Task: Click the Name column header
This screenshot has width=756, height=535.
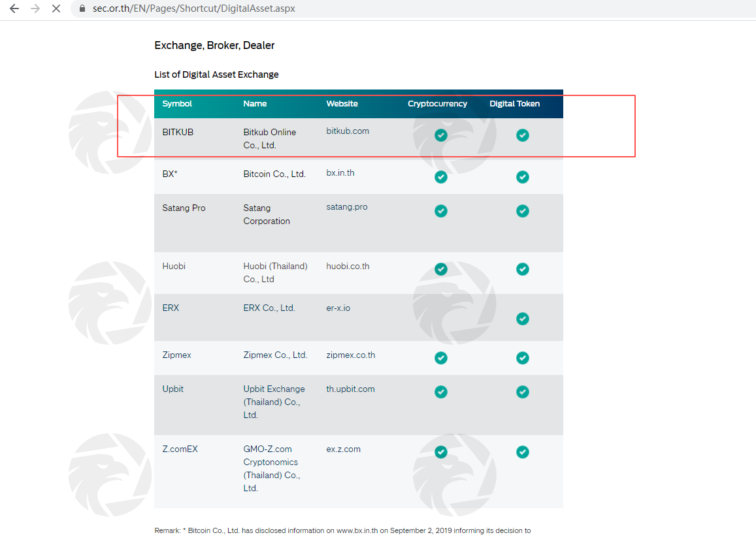Action: click(255, 104)
